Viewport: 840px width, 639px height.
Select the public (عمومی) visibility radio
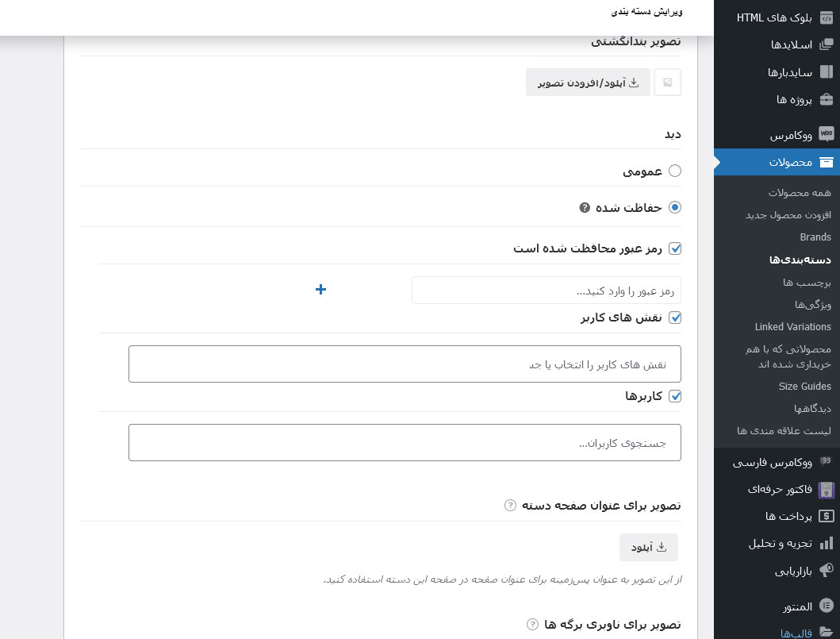coord(675,171)
